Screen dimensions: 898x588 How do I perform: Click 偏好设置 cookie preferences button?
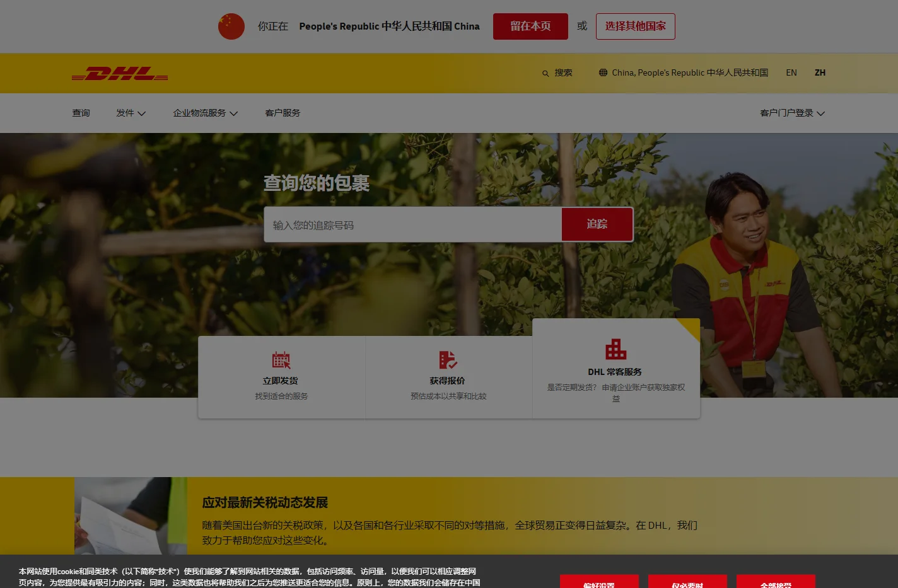[x=599, y=582]
